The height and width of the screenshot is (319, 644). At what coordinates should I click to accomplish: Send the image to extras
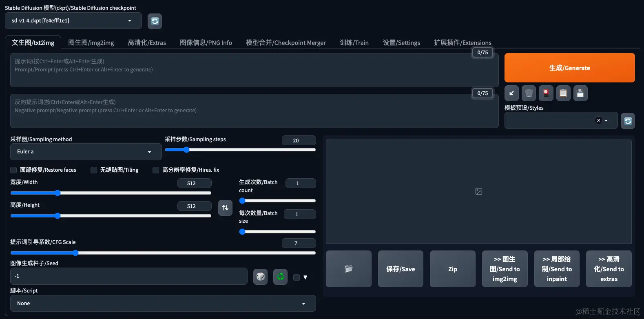click(x=609, y=269)
